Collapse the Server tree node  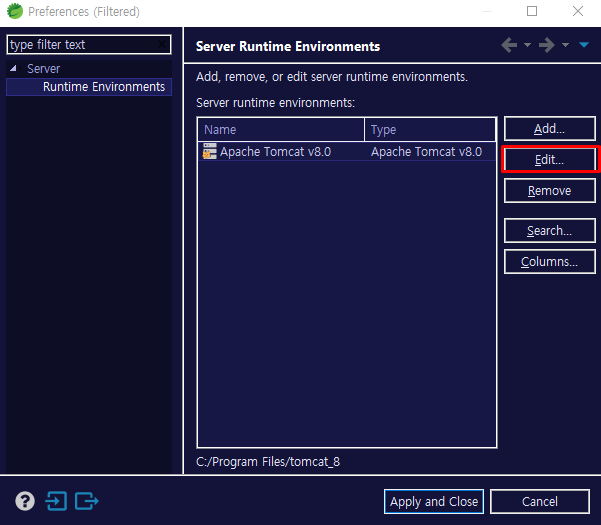(x=13, y=69)
